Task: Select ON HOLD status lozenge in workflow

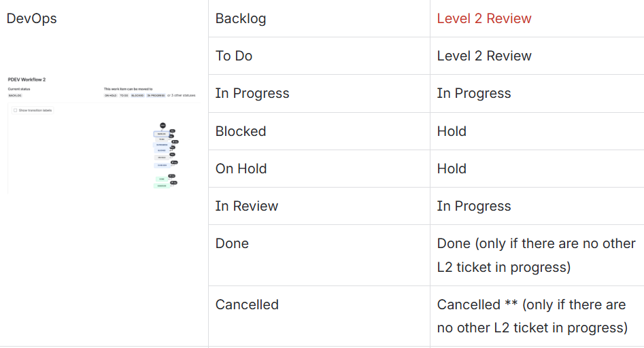Action: (x=110, y=96)
